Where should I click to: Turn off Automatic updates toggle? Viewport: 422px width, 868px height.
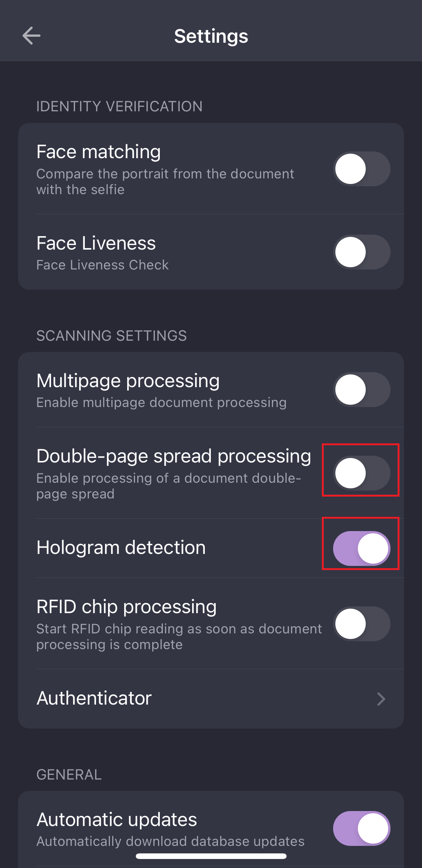pyautogui.click(x=362, y=828)
